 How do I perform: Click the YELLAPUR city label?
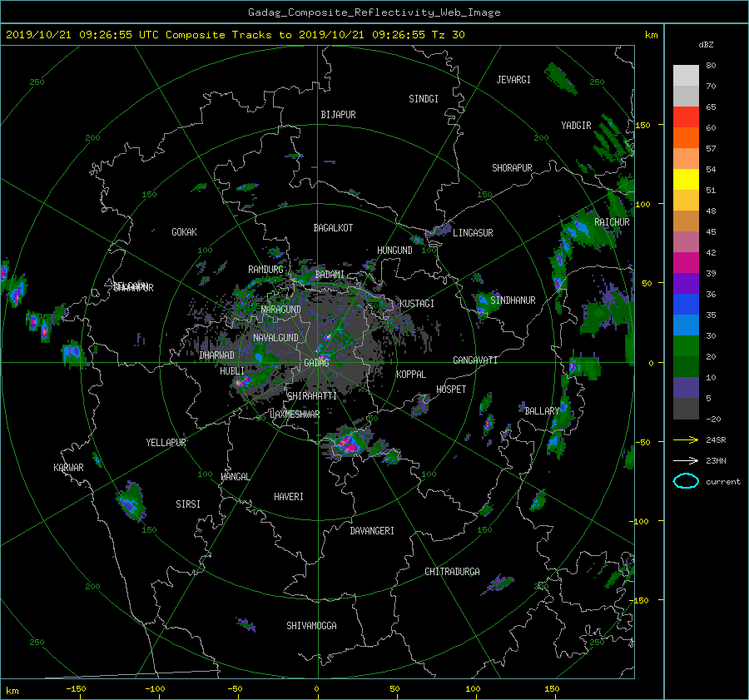click(x=166, y=443)
